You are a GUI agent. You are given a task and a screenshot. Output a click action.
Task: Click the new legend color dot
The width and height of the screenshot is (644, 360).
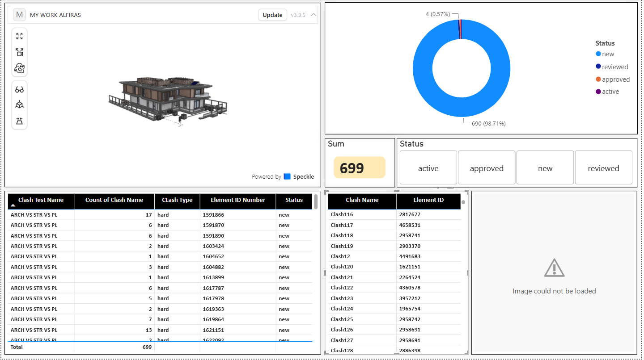[x=598, y=54]
